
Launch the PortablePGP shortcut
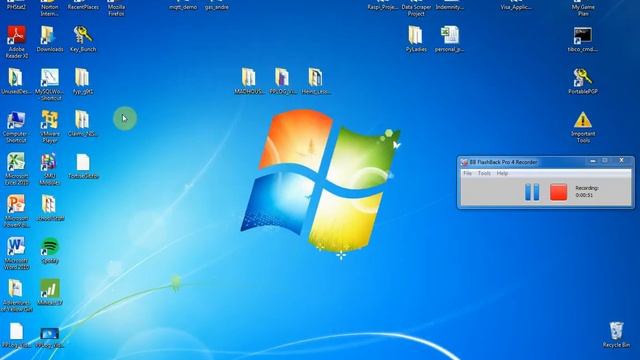pyautogui.click(x=582, y=78)
